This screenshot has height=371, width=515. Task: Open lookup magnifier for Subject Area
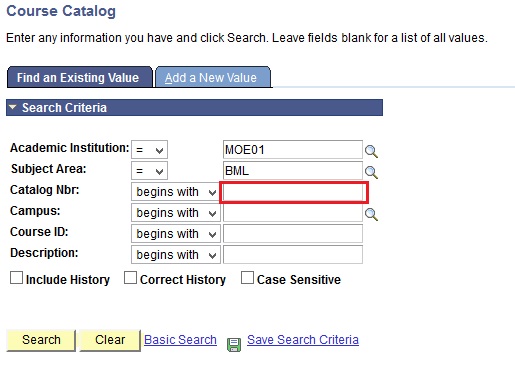coord(371,172)
